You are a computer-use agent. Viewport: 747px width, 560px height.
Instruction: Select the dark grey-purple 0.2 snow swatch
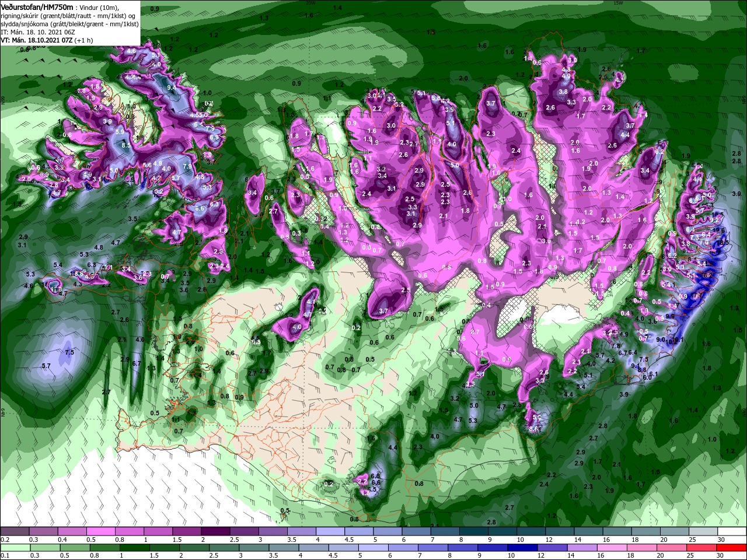[15, 531]
